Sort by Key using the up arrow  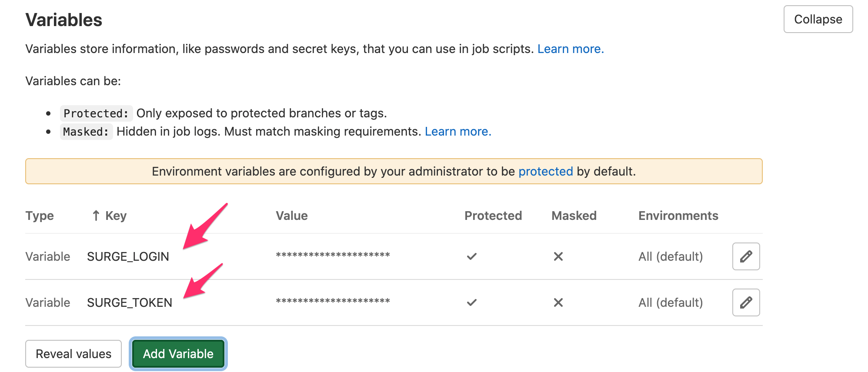96,216
